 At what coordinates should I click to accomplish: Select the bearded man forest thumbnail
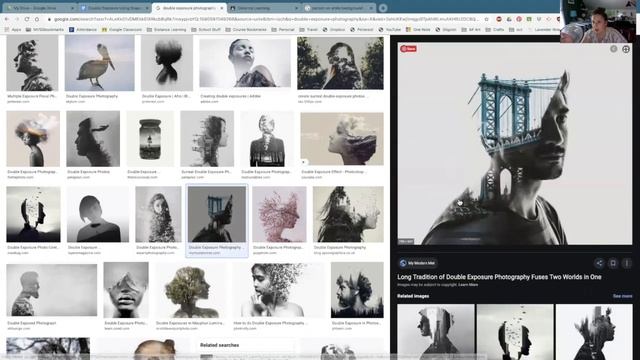point(357,290)
